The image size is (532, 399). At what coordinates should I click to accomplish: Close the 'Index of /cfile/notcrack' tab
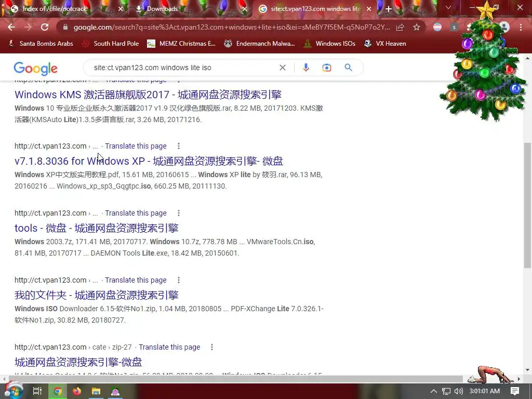(x=121, y=9)
